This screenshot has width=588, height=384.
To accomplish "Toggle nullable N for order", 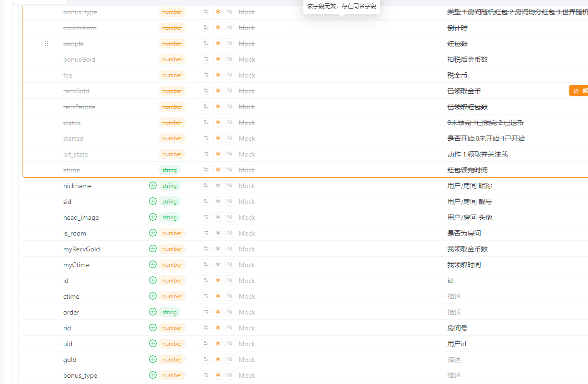I will pyautogui.click(x=230, y=312).
